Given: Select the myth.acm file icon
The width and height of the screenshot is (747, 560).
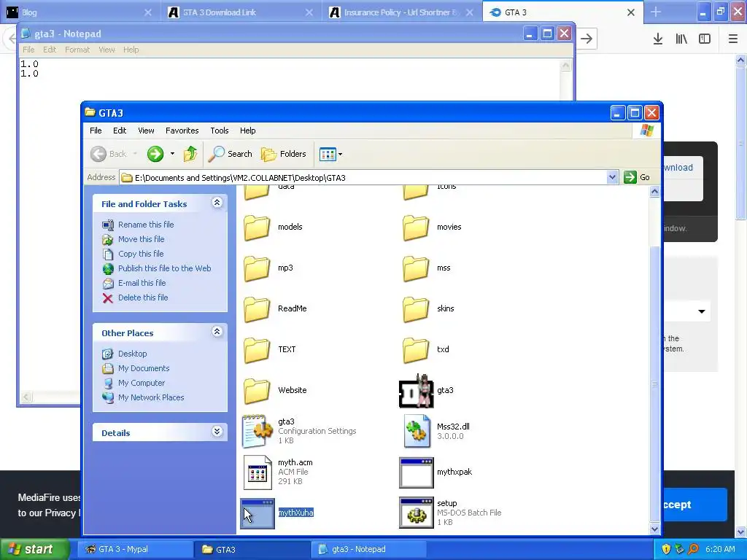Looking at the screenshot, I should click(258, 472).
